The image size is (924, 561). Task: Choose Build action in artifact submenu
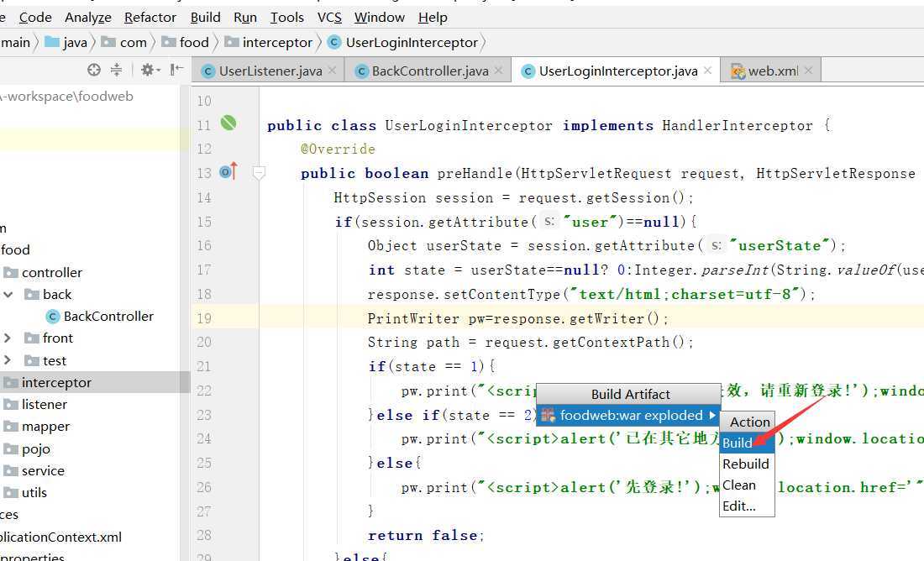(x=747, y=443)
